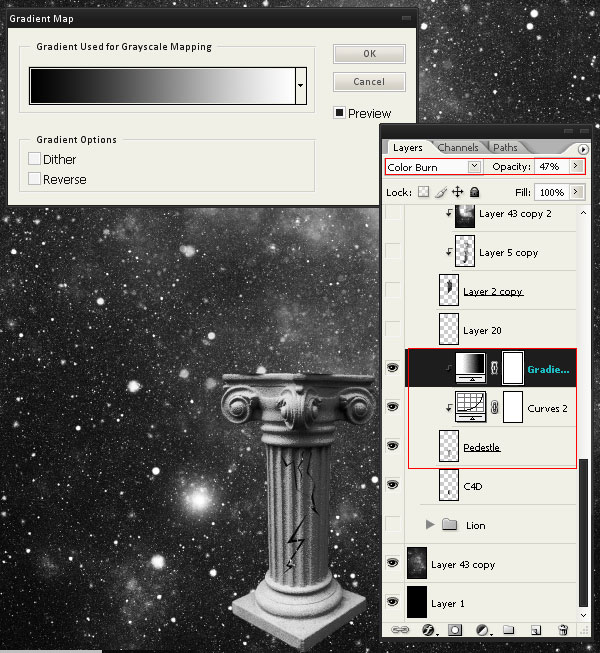600x653 pixels.
Task: Click Cancel in Gradient Map dialog
Action: click(369, 82)
